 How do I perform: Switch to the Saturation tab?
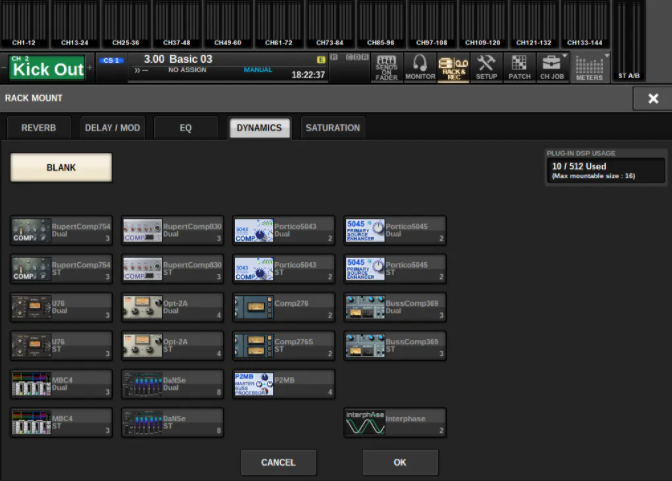(x=333, y=128)
